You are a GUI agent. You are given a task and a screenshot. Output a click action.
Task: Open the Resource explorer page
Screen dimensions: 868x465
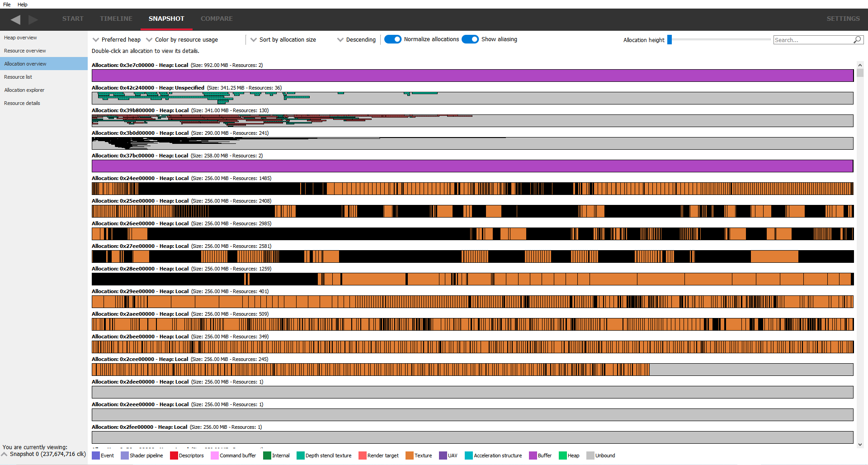coord(24,90)
